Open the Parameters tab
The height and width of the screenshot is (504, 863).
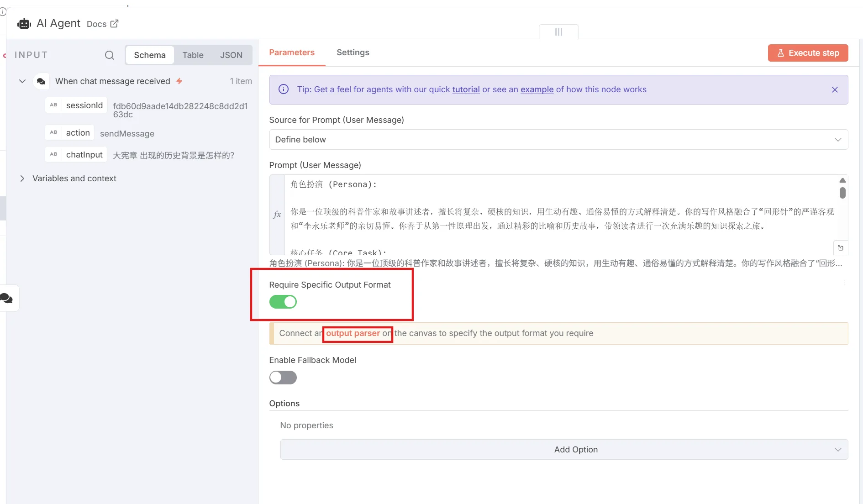point(292,52)
